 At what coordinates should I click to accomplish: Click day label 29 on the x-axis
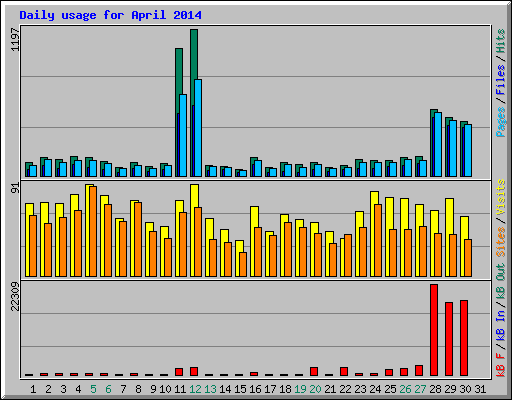(450, 389)
